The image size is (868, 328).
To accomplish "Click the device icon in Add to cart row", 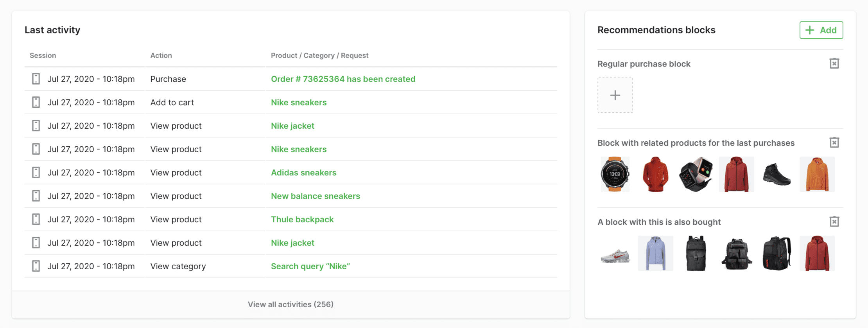I will [36, 103].
